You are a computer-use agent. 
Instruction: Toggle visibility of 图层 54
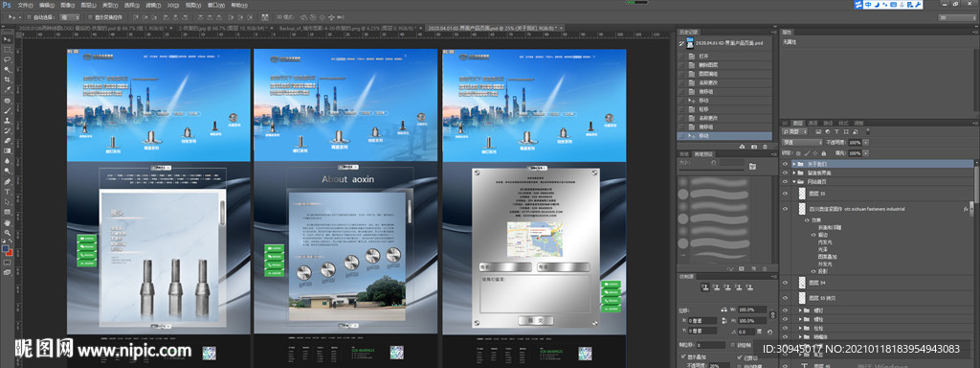[x=786, y=283]
